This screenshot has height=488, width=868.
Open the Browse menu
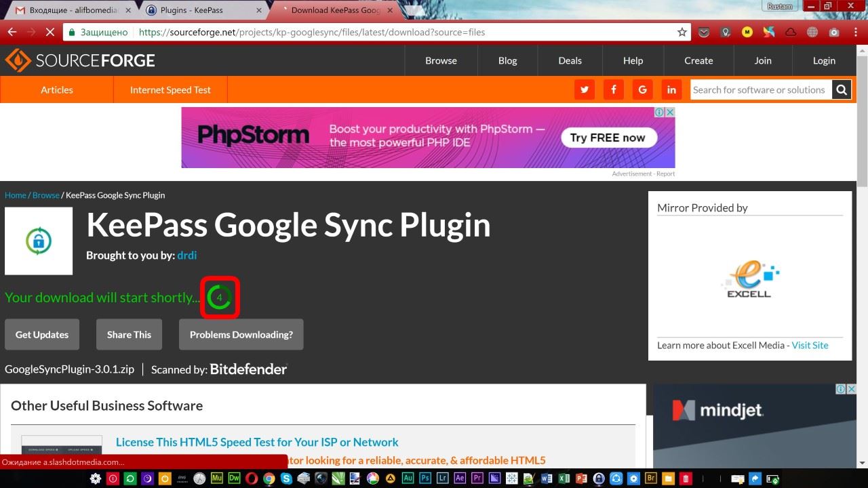pyautogui.click(x=441, y=60)
